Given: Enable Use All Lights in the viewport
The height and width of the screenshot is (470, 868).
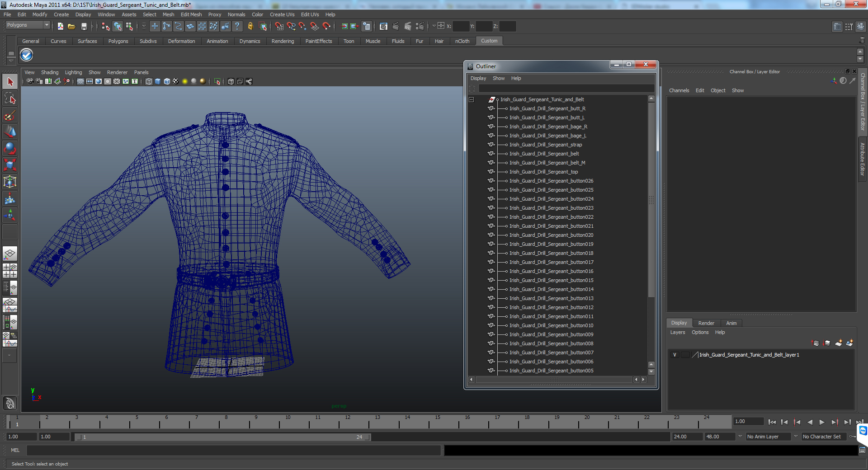Looking at the screenshot, I should 184,81.
